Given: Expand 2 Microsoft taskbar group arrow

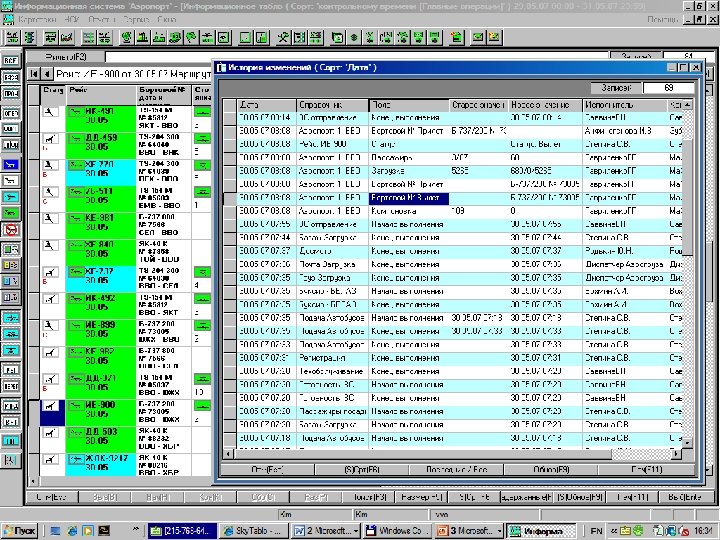Looking at the screenshot, I should click(x=356, y=531).
